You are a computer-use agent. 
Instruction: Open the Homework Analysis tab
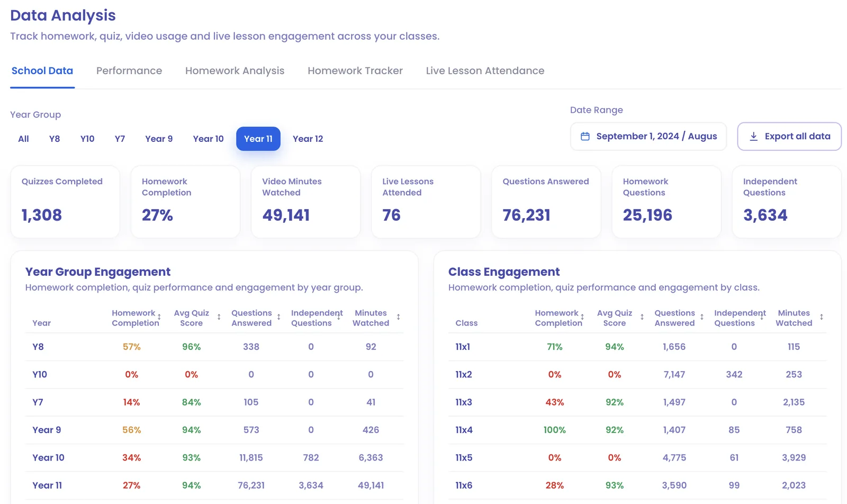(235, 71)
